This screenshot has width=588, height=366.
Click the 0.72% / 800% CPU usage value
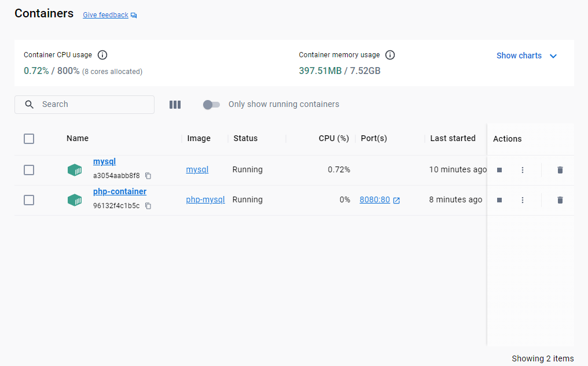tap(52, 71)
